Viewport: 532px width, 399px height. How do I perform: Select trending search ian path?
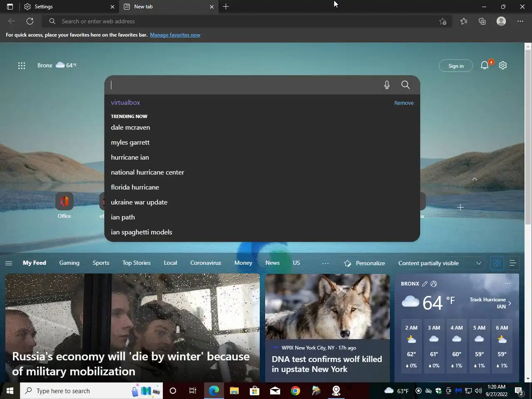click(x=123, y=217)
